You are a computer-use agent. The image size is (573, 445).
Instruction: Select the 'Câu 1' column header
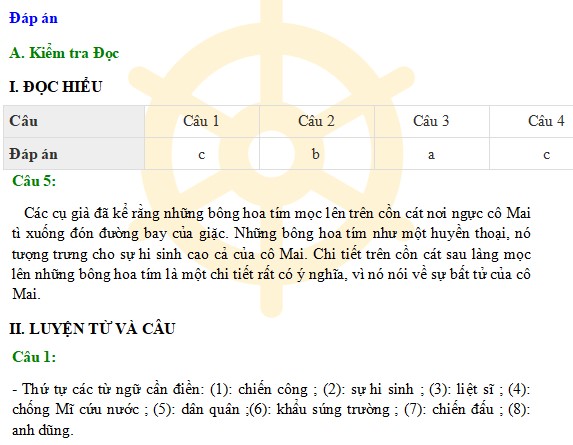point(202,121)
